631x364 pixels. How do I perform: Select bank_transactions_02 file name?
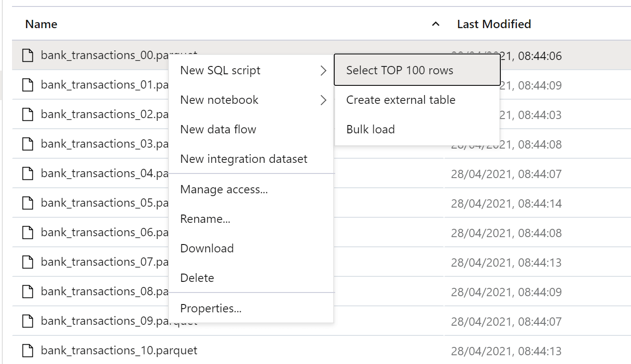[105, 114]
